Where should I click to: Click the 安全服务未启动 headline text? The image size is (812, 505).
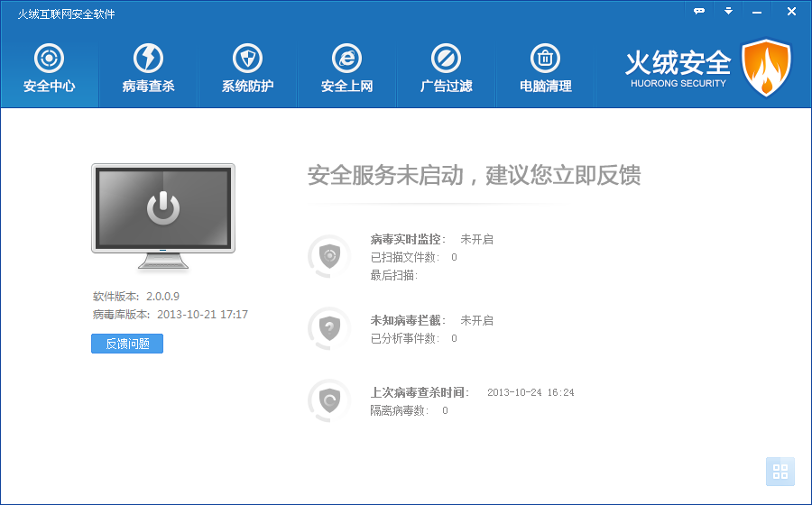[x=474, y=175]
